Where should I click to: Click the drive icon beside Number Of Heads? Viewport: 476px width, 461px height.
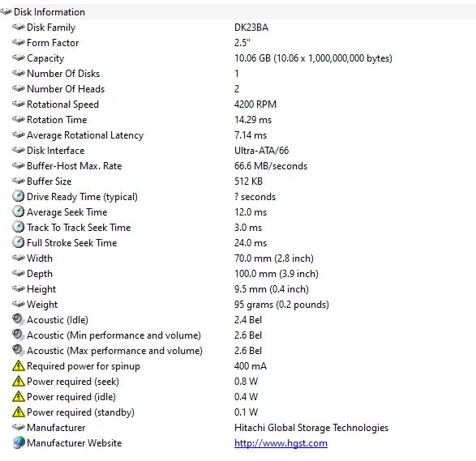tap(18, 88)
